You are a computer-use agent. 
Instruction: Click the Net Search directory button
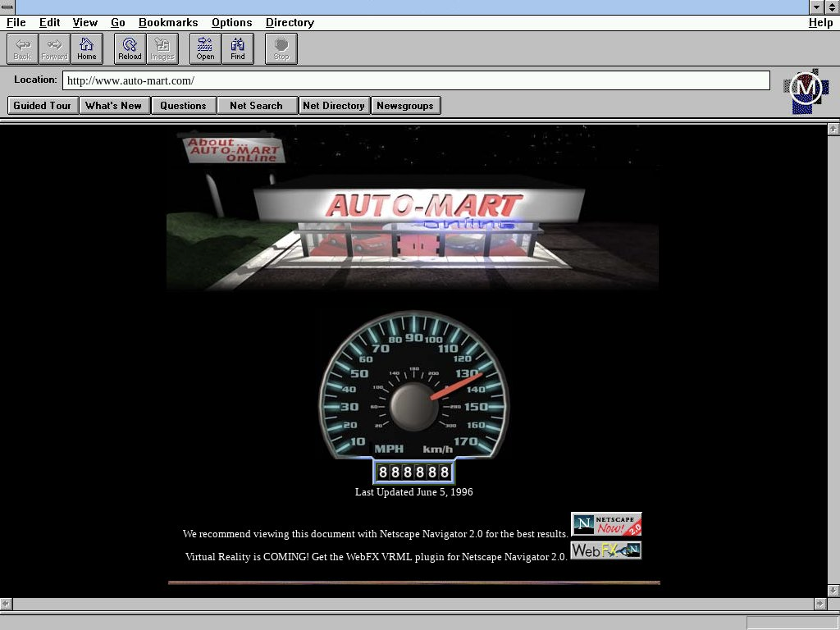coord(256,106)
